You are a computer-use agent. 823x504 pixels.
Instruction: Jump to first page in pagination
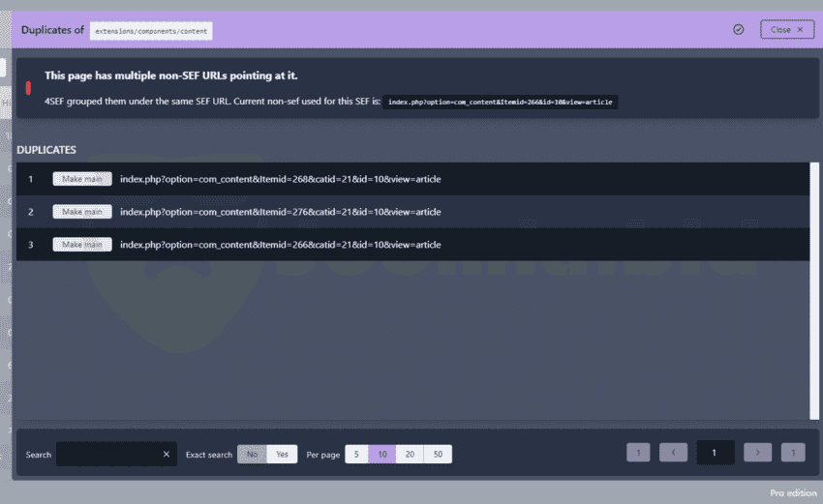click(638, 453)
